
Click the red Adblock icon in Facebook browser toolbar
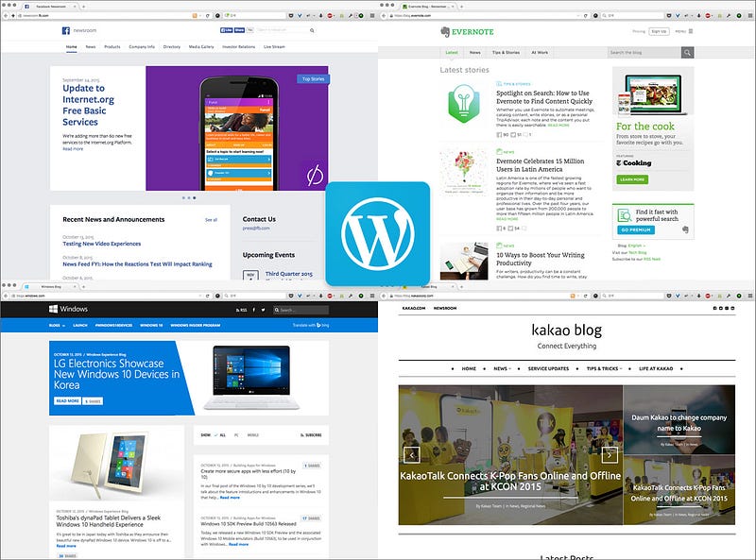click(330, 16)
